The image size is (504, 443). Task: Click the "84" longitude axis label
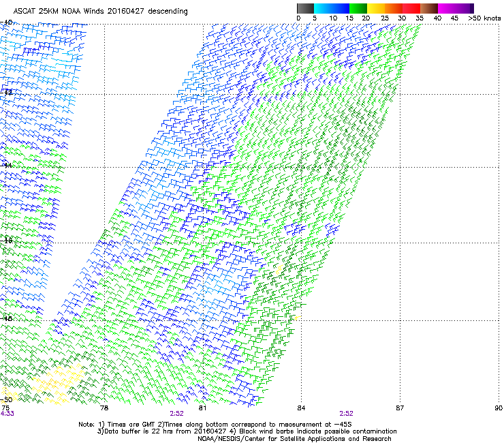pyautogui.click(x=301, y=408)
